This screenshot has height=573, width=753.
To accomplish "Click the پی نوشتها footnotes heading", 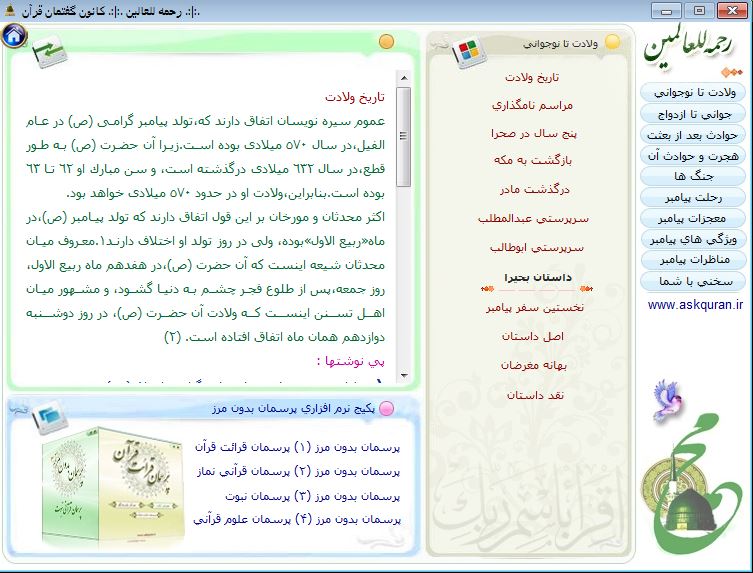I will coord(351,361).
